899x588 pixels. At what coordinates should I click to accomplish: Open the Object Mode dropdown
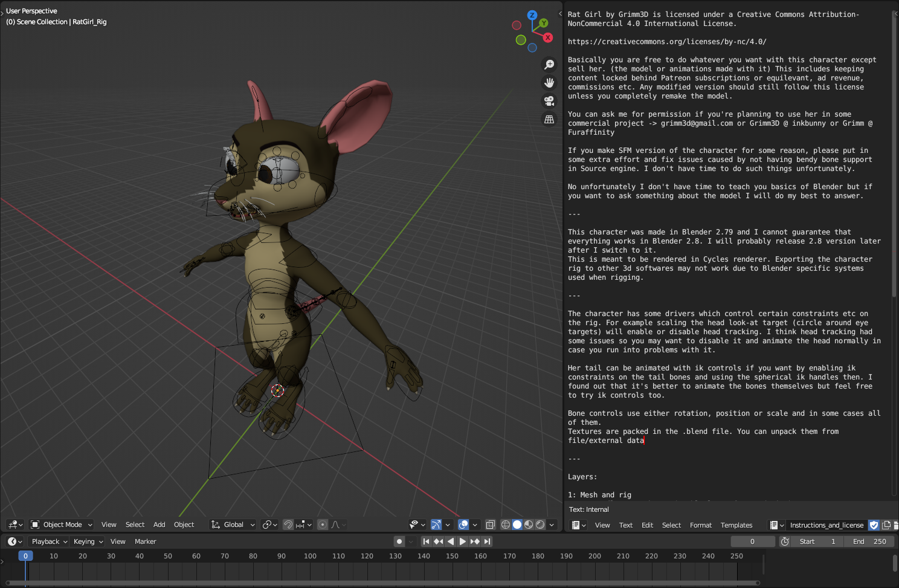click(x=62, y=525)
